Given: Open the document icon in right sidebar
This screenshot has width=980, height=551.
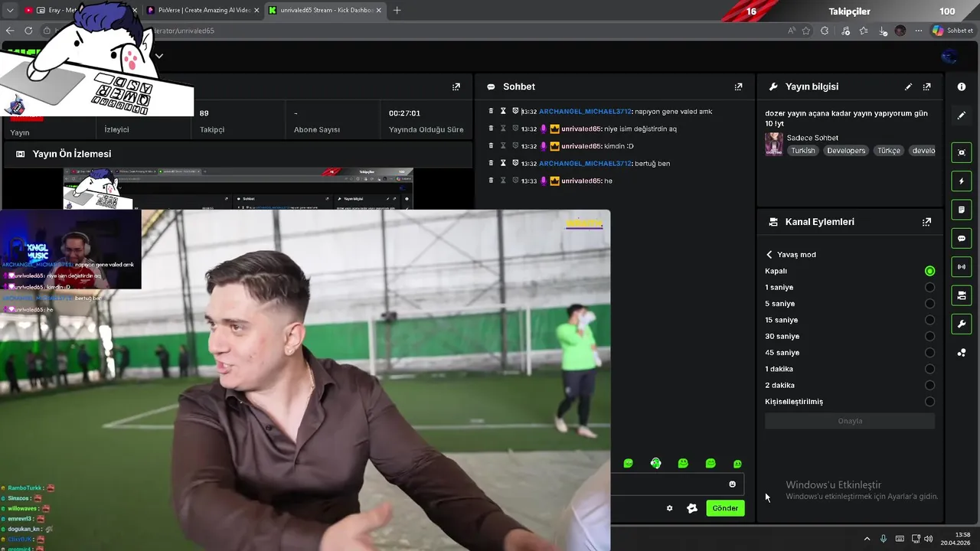Looking at the screenshot, I should click(962, 210).
